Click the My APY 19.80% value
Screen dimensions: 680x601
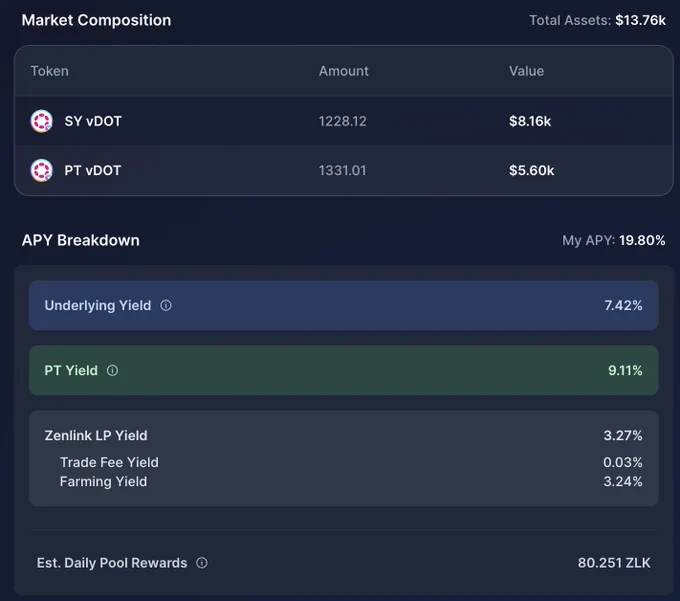642,240
